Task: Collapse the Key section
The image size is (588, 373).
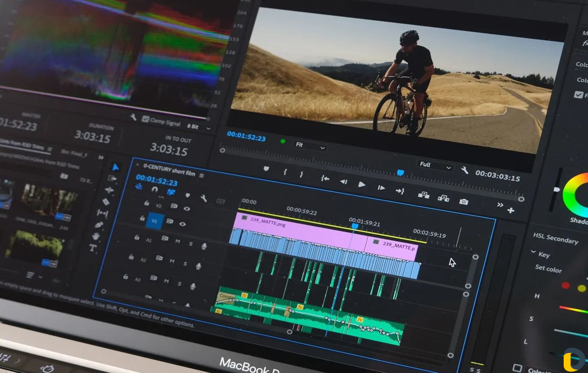Action: pyautogui.click(x=533, y=252)
